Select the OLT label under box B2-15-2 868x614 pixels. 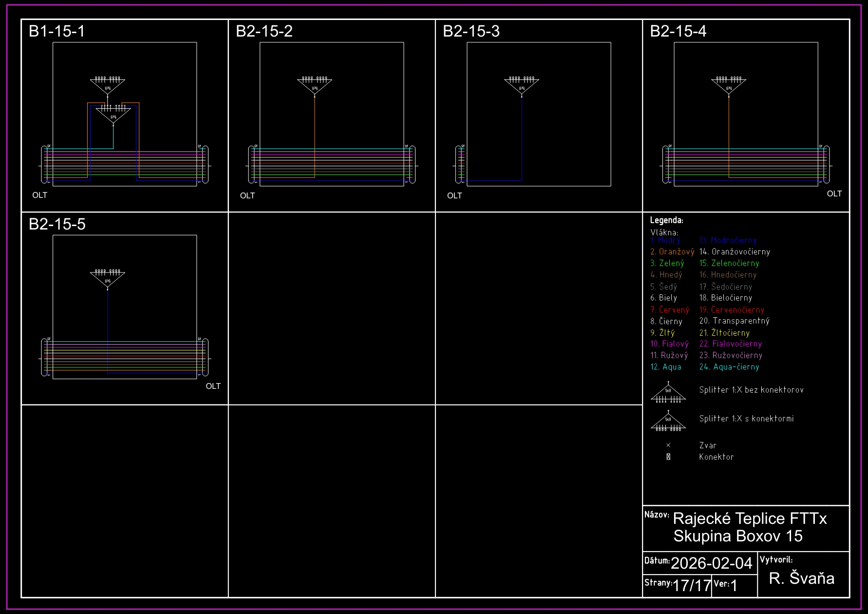[x=247, y=196]
